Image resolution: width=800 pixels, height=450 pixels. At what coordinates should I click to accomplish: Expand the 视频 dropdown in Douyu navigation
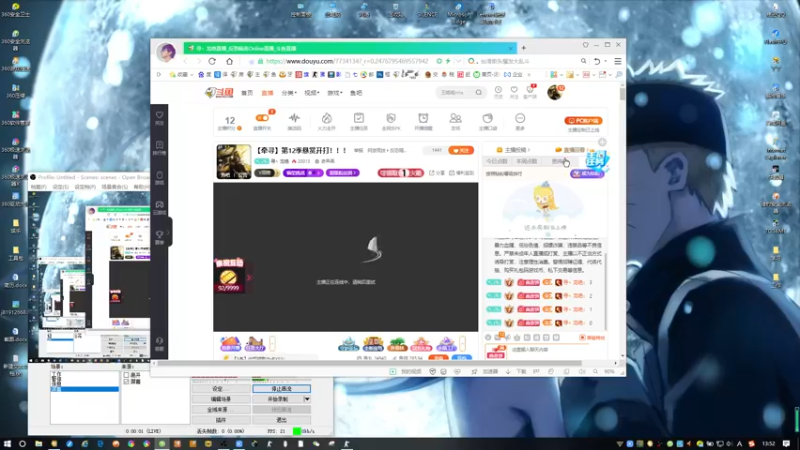(x=312, y=93)
